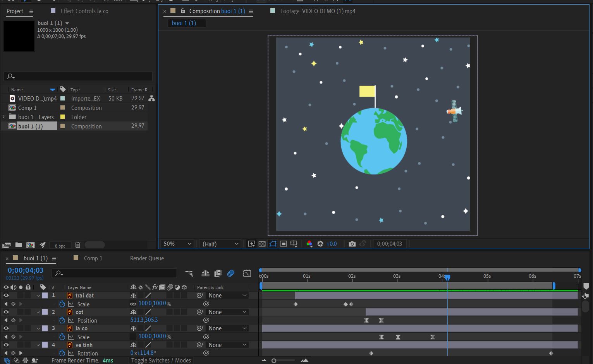The image size is (593, 364).
Task: Click the Project panel search field
Action: tap(78, 76)
